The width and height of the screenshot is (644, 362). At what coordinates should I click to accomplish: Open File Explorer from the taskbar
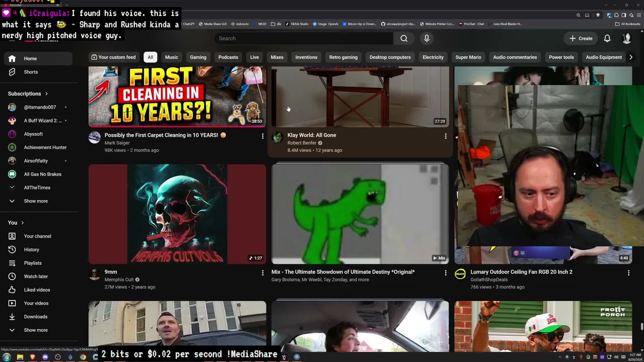20,357
